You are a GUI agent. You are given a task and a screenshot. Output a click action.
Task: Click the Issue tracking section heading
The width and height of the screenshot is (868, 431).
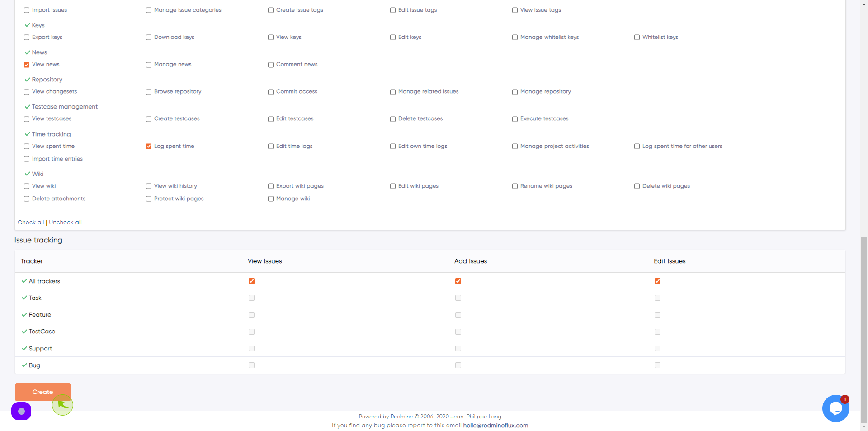(x=38, y=240)
